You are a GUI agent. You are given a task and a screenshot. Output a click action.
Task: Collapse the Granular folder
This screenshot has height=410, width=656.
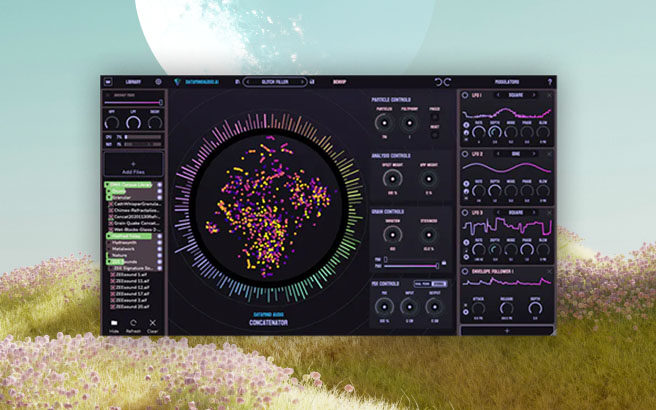tap(110, 197)
